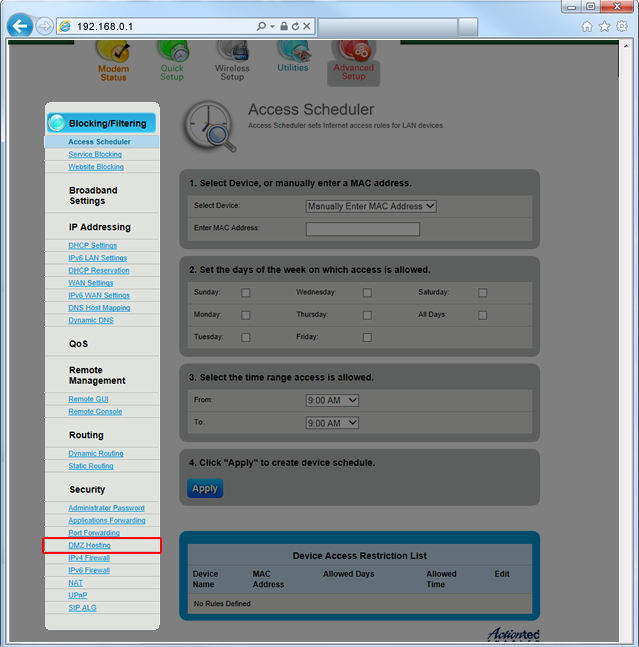Open Applications Forwarding link
Image resolution: width=639 pixels, height=647 pixels.
(x=107, y=520)
